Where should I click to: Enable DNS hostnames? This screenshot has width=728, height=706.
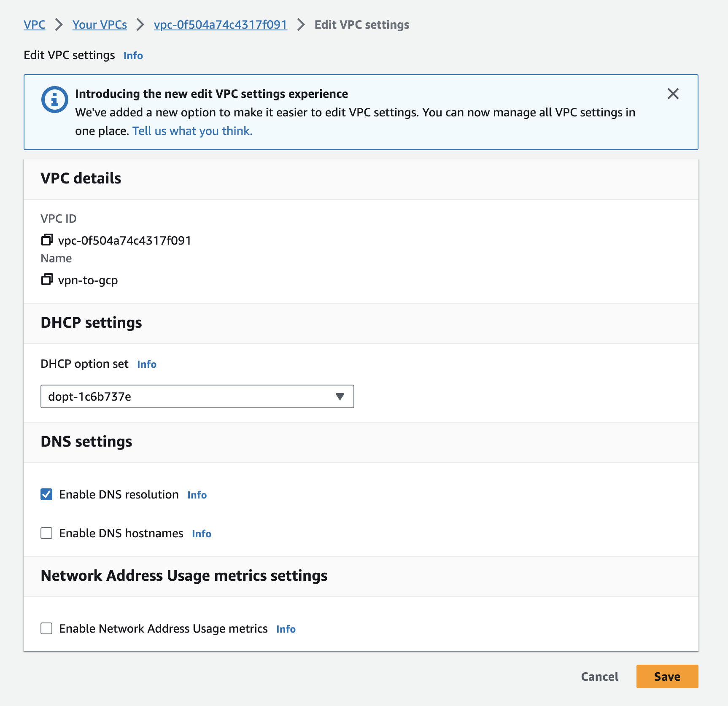point(46,533)
